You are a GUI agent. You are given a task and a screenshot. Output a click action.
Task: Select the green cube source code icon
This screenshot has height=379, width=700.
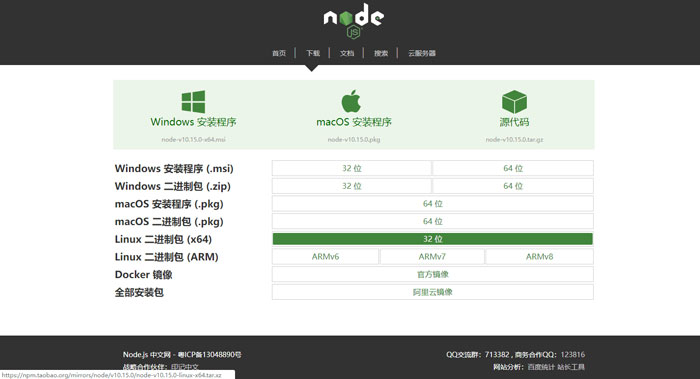click(x=514, y=101)
